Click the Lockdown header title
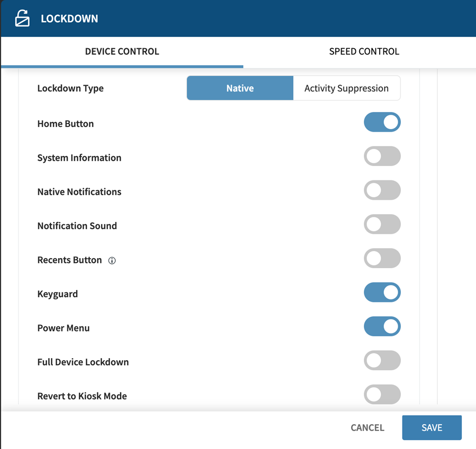 69,19
